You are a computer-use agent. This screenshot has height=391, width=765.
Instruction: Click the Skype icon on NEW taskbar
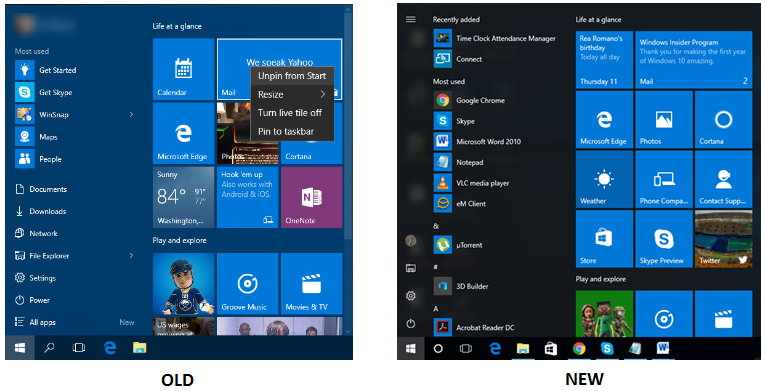(x=607, y=349)
